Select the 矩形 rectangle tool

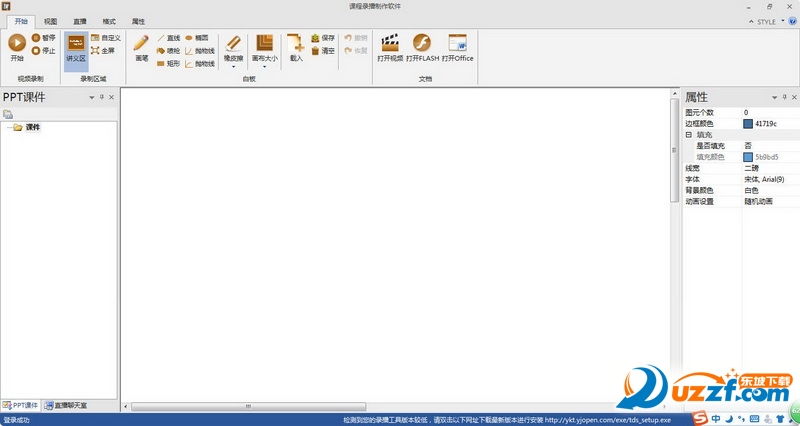(x=168, y=63)
